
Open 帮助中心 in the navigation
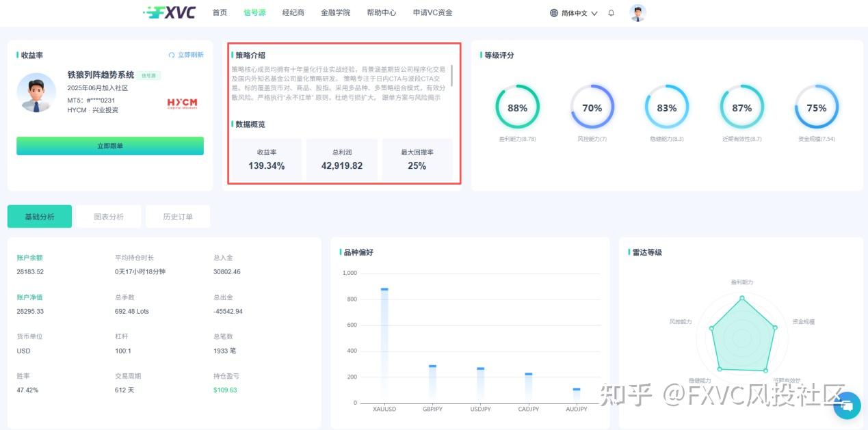[x=381, y=12]
